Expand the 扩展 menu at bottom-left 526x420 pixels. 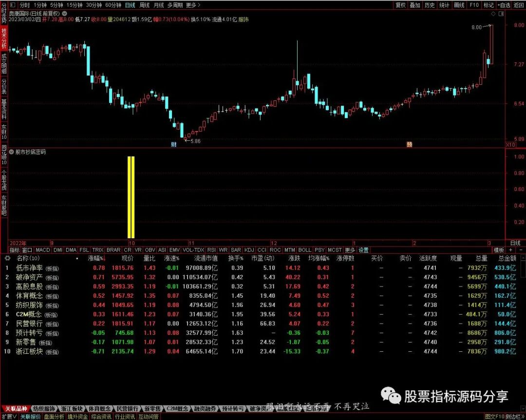click(x=9, y=417)
